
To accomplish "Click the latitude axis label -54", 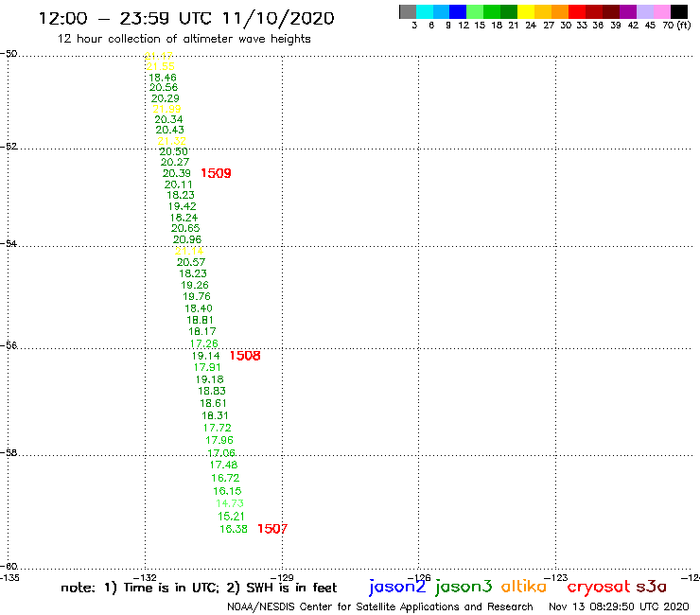I will pos(9,244).
